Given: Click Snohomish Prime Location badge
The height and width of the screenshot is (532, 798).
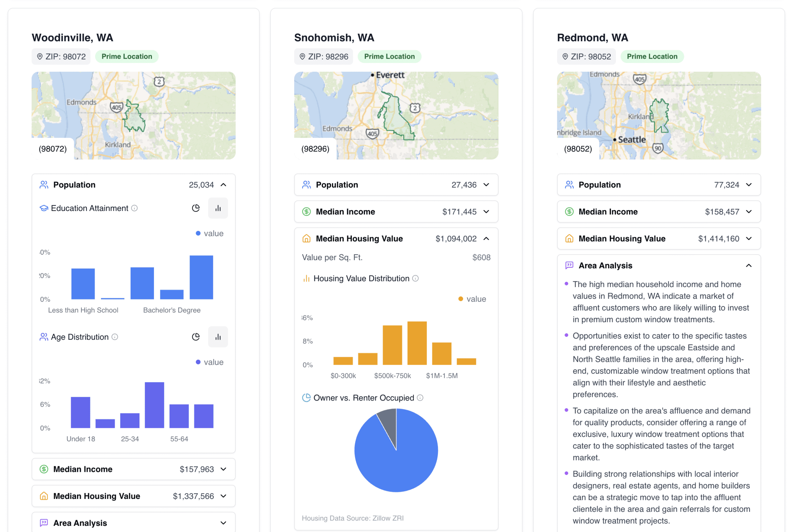Looking at the screenshot, I should tap(390, 57).
